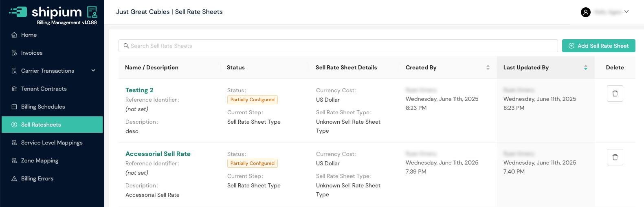Click the Billing Errors warning icon
The image size is (644, 207).
pos(14,179)
